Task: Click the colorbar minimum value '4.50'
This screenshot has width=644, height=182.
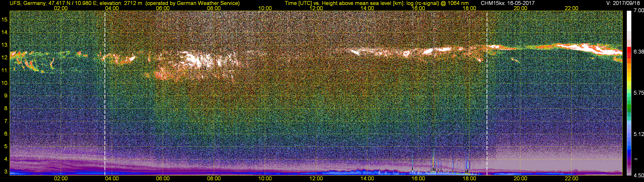Action: [x=638, y=176]
